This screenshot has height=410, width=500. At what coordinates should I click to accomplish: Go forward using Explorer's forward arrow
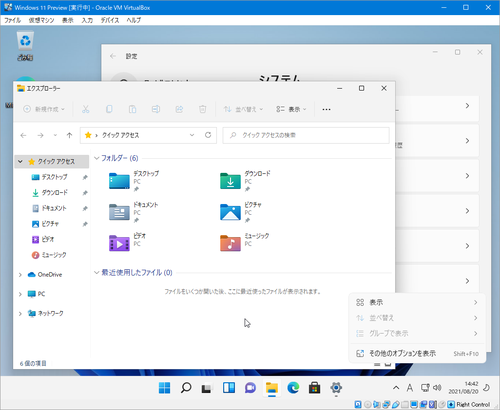(x=40, y=135)
